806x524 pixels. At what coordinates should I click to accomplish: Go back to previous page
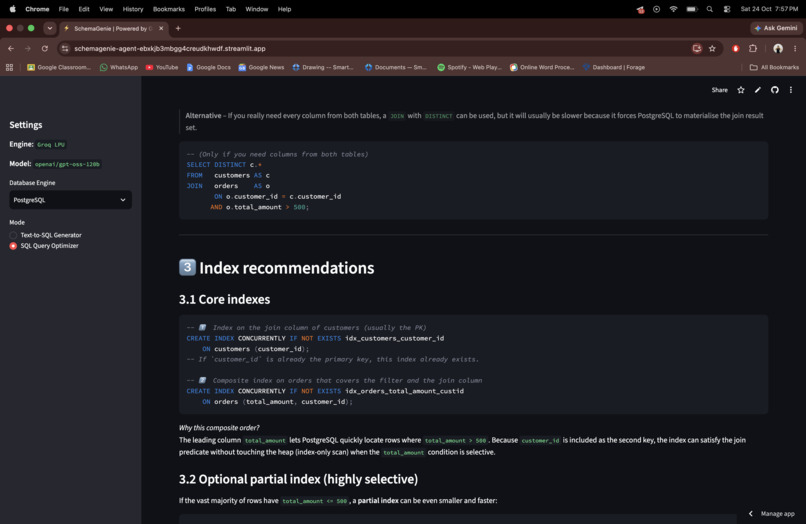(11, 48)
